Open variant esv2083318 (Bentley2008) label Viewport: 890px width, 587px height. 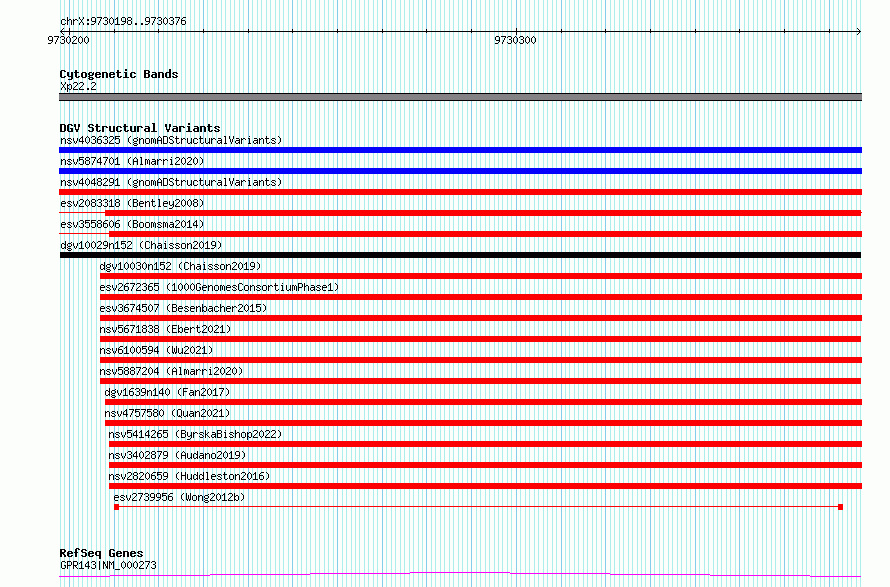point(132,203)
